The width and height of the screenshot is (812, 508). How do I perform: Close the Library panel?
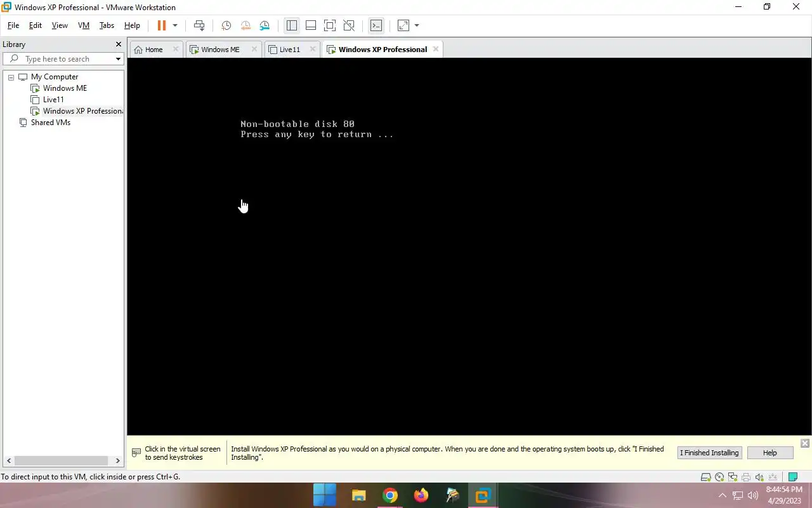pos(118,44)
